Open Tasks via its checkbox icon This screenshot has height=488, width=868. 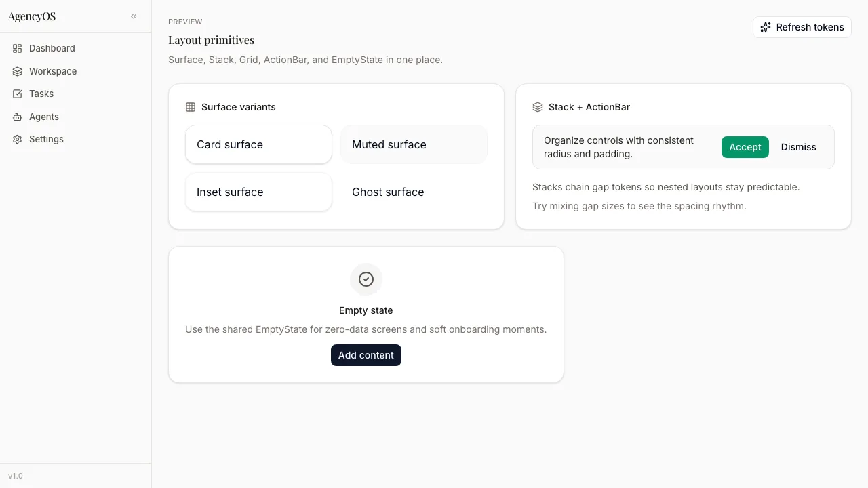[x=17, y=94]
